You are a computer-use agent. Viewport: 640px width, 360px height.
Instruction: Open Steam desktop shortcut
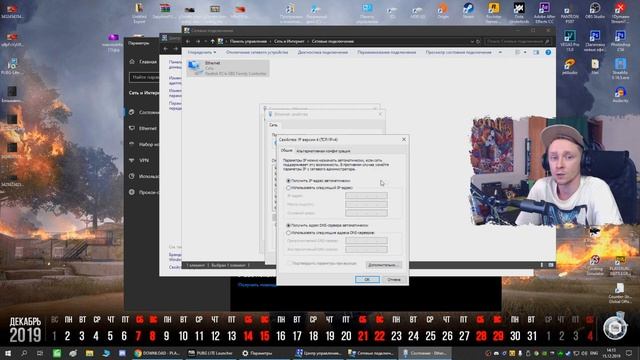[468, 11]
